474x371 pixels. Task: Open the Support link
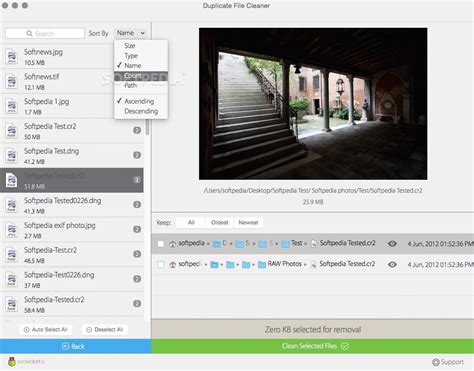tap(448, 362)
